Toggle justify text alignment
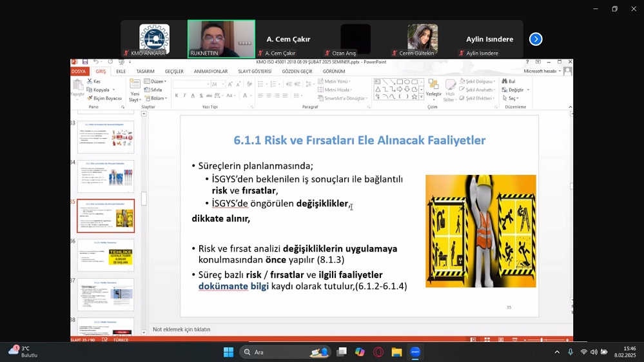Screen dimensions: 644x362 [285, 96]
